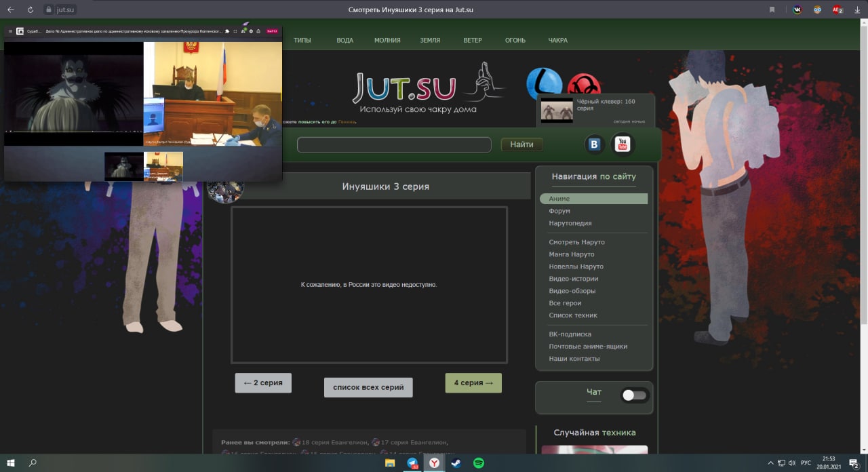
Task: Click the site search input field
Action: pos(394,144)
